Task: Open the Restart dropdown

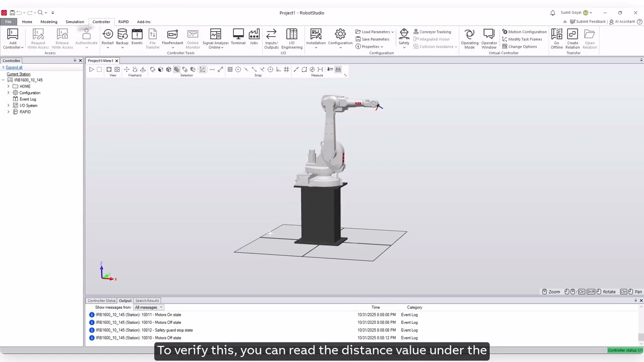Action: (108, 47)
